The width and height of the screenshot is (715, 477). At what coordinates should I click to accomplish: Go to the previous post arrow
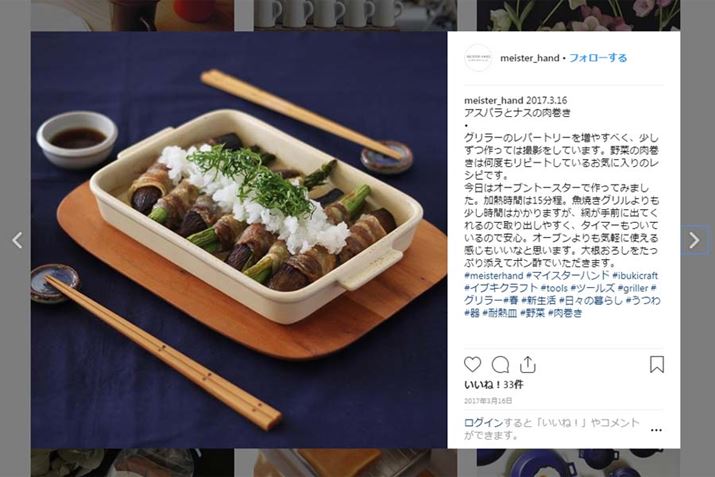(x=17, y=240)
